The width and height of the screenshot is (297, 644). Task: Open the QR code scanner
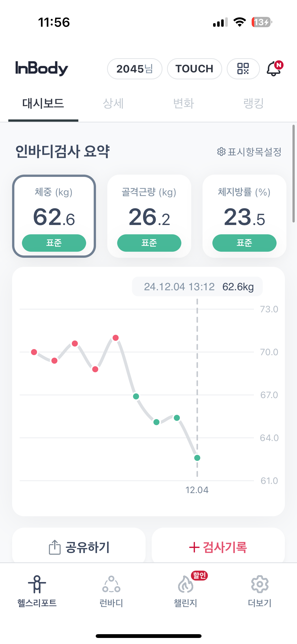[243, 69]
